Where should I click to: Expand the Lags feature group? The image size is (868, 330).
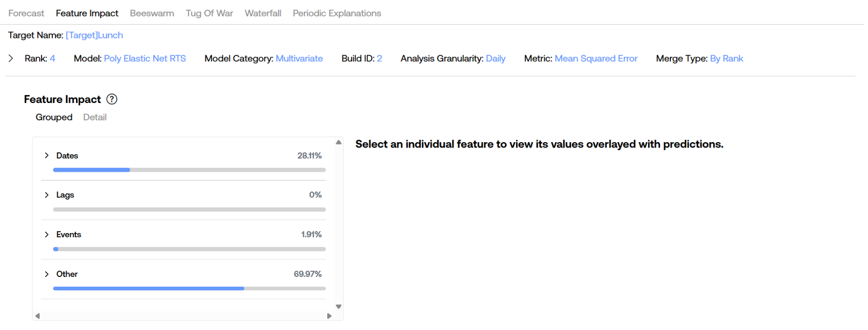47,195
